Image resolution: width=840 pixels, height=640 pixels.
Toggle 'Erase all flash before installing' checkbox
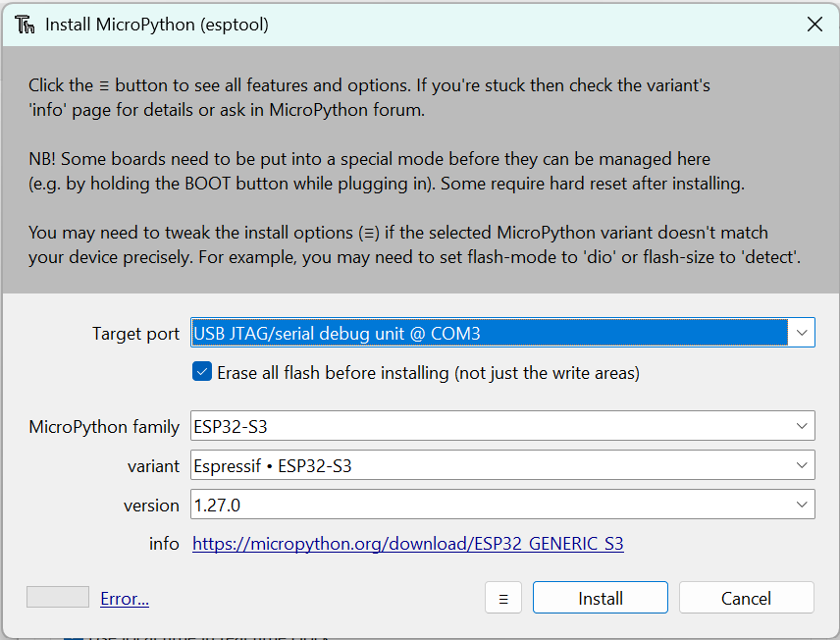tap(202, 372)
